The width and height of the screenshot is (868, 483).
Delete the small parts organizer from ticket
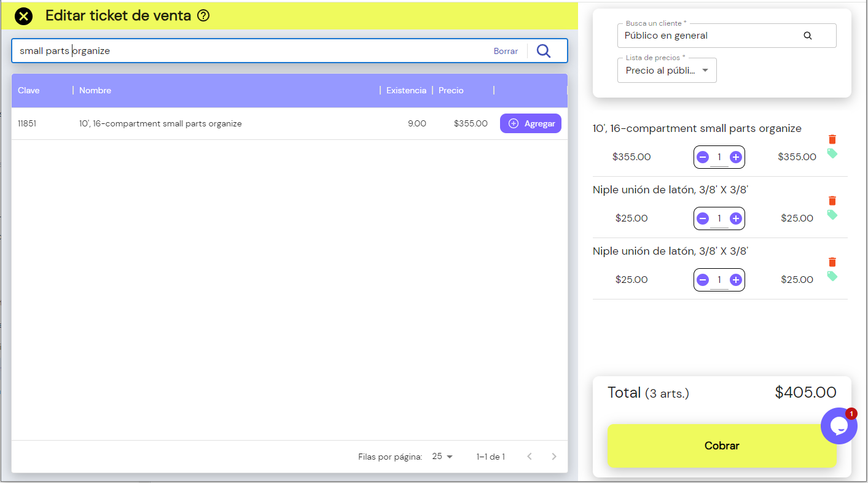[832, 139]
